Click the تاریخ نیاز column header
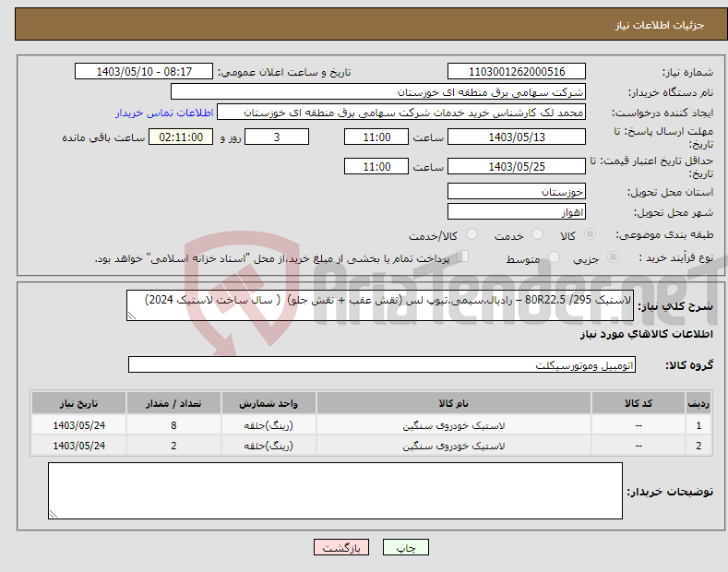Viewport: 728px width, 572px height. coord(79,403)
